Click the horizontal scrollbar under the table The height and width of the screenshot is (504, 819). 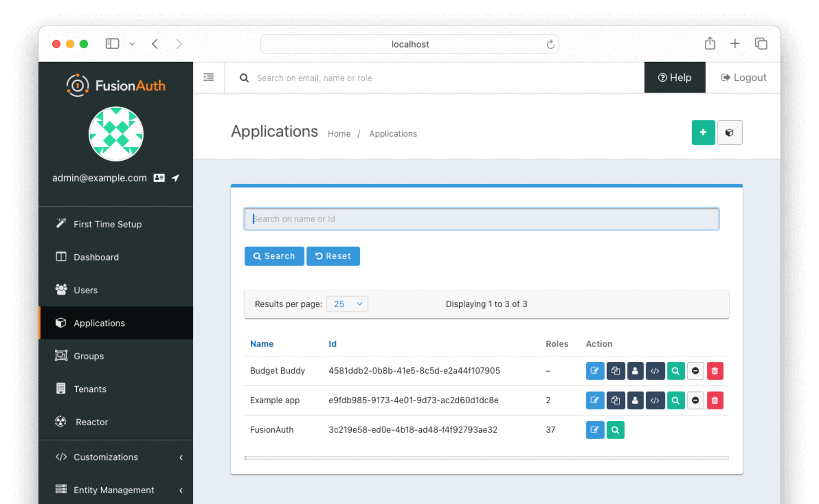coord(487,458)
